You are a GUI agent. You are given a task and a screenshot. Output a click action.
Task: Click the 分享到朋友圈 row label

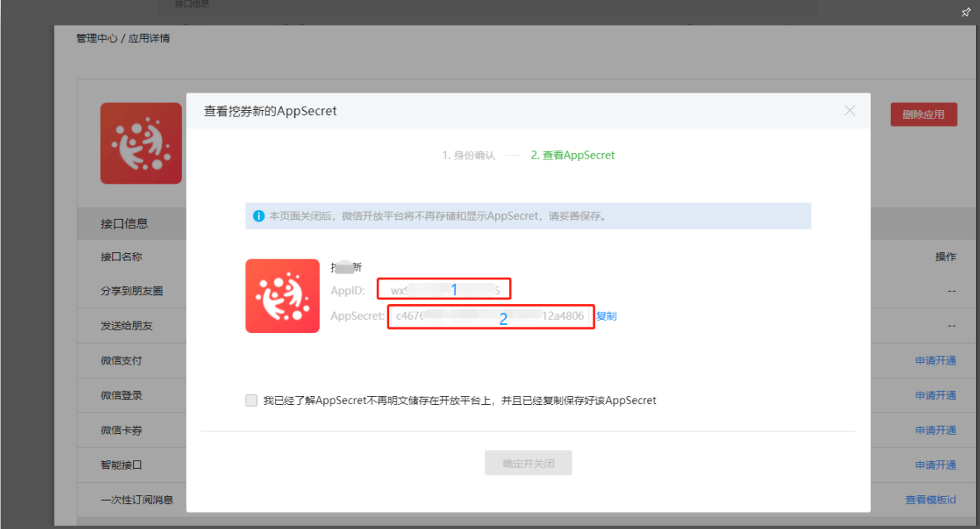[x=132, y=291]
